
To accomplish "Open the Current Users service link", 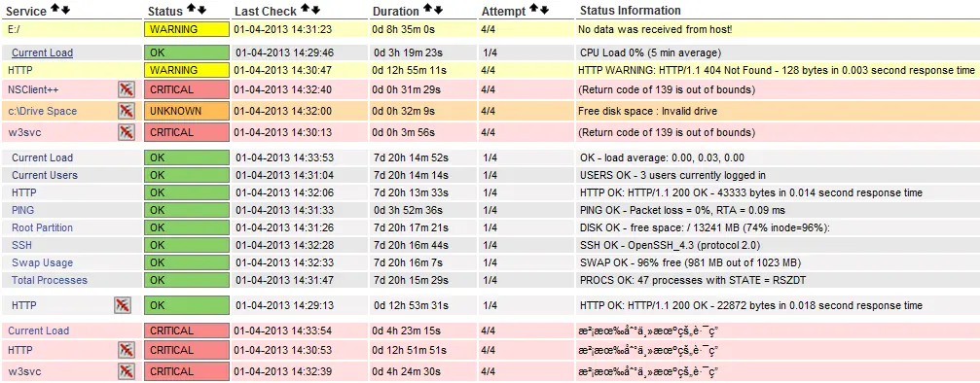I will point(45,175).
